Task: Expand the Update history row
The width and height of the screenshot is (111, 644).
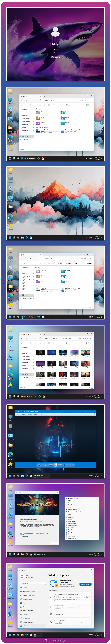Action: 70,614
